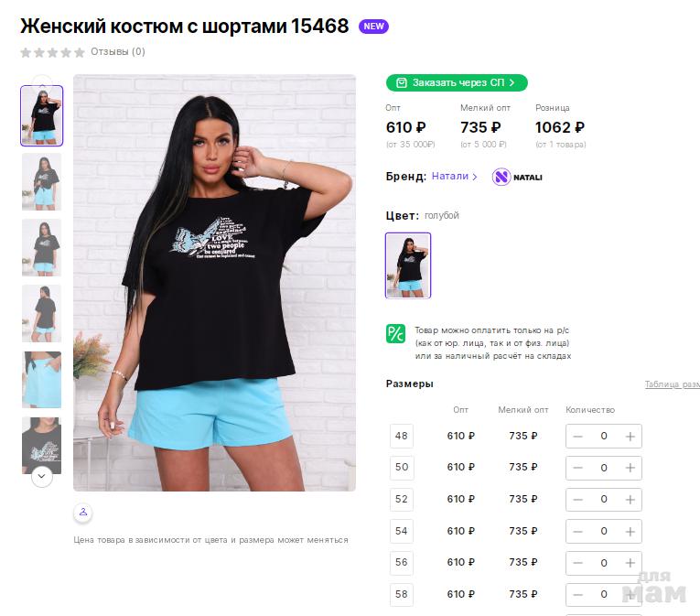Viewport: 700px width, 616px height.
Task: Click the Natali brand logo
Action: click(x=517, y=177)
